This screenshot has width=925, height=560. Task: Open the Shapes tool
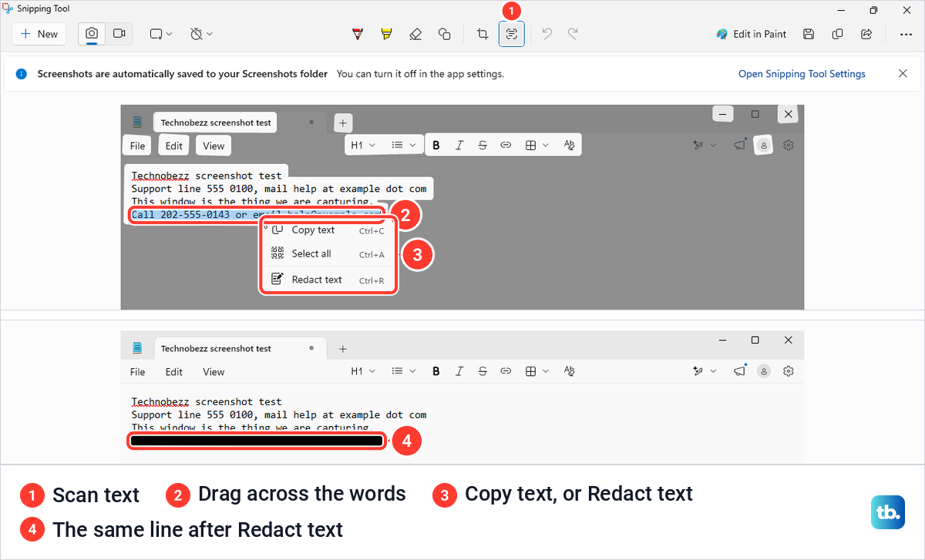444,34
